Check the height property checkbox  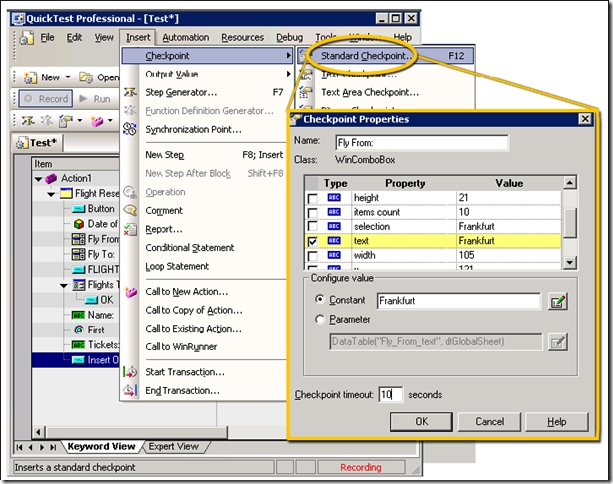312,198
